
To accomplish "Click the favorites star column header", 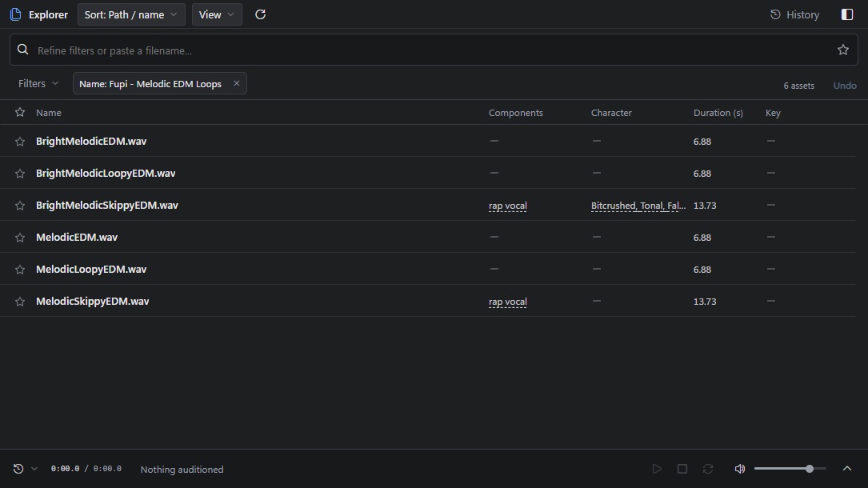I will click(20, 112).
